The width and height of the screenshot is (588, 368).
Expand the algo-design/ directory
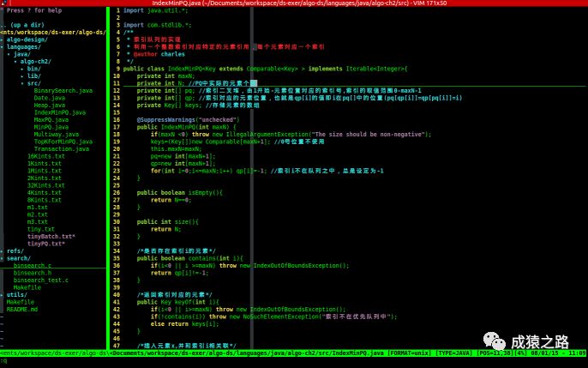[27, 39]
